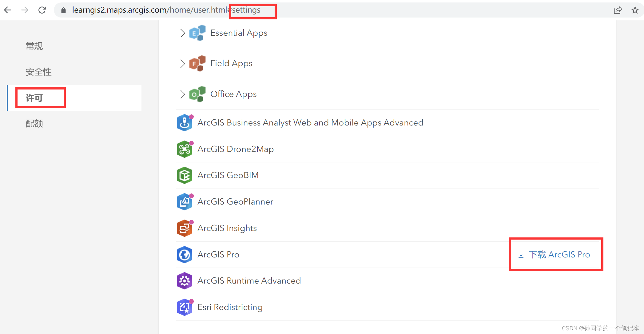Click the ArcGIS Insights icon
This screenshot has height=334, width=644.
[185, 228]
